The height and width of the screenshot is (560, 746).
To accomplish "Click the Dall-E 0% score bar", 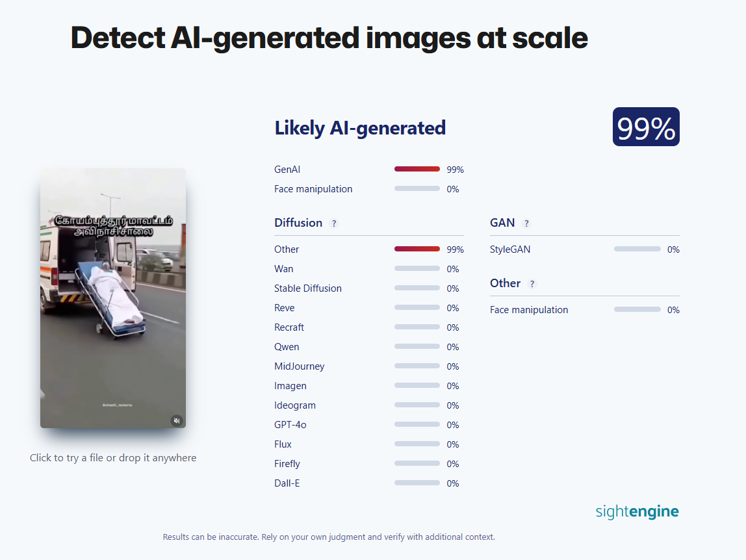I will pos(417,483).
